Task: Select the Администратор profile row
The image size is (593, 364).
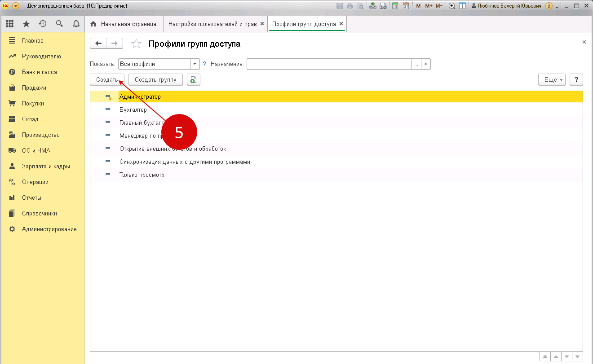Action: click(336, 96)
